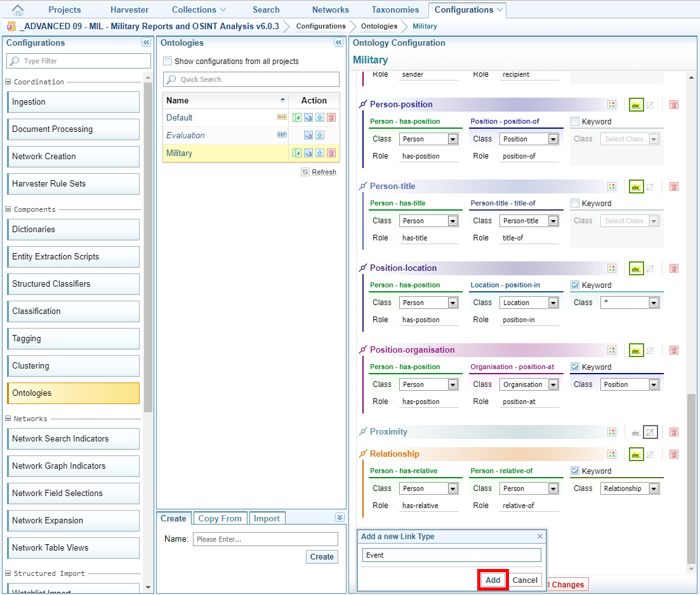Tick the Keyword checkbox in Person-position

(575, 121)
